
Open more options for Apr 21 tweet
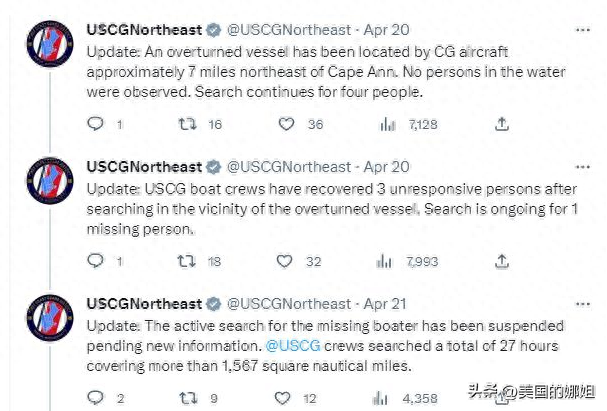coord(583,304)
